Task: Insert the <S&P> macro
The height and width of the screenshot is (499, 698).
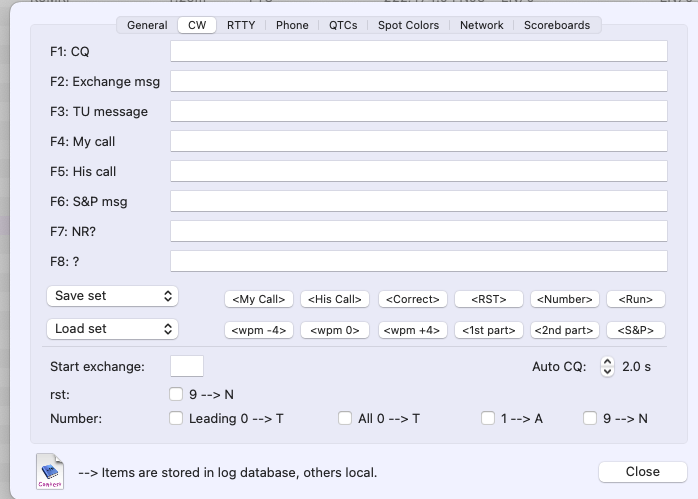Action: click(x=635, y=330)
